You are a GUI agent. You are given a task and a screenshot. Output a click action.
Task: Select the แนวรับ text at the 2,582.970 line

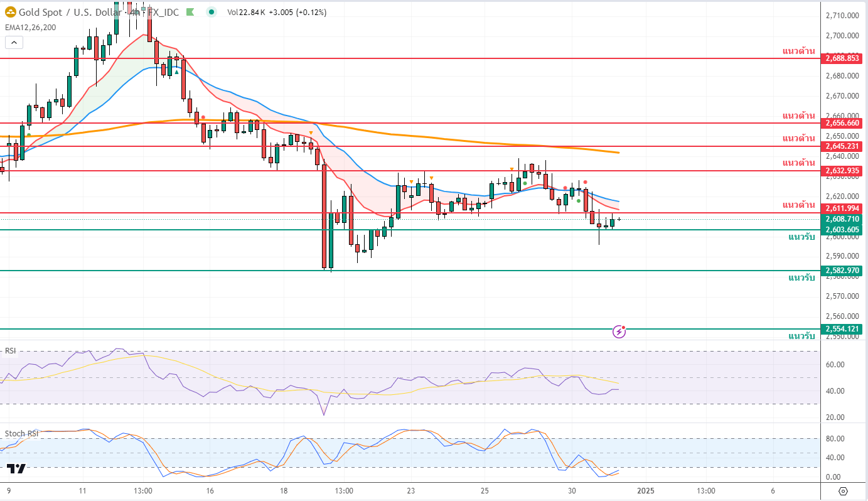coord(801,277)
